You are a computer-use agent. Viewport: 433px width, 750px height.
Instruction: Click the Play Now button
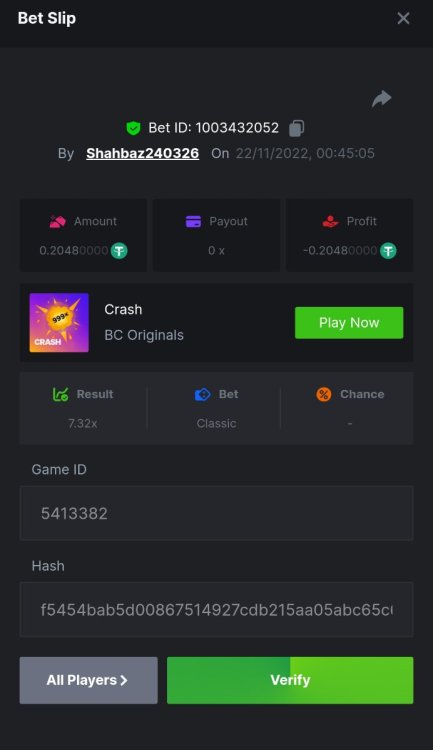pos(349,323)
